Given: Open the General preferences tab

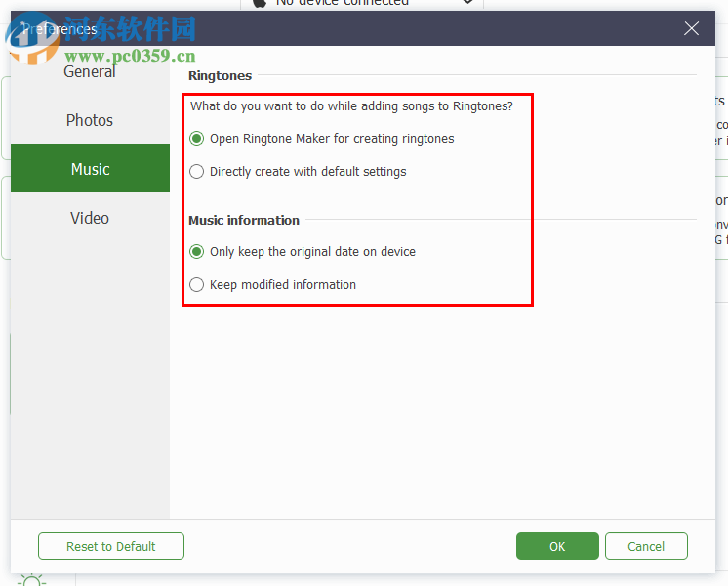Looking at the screenshot, I should coord(90,71).
